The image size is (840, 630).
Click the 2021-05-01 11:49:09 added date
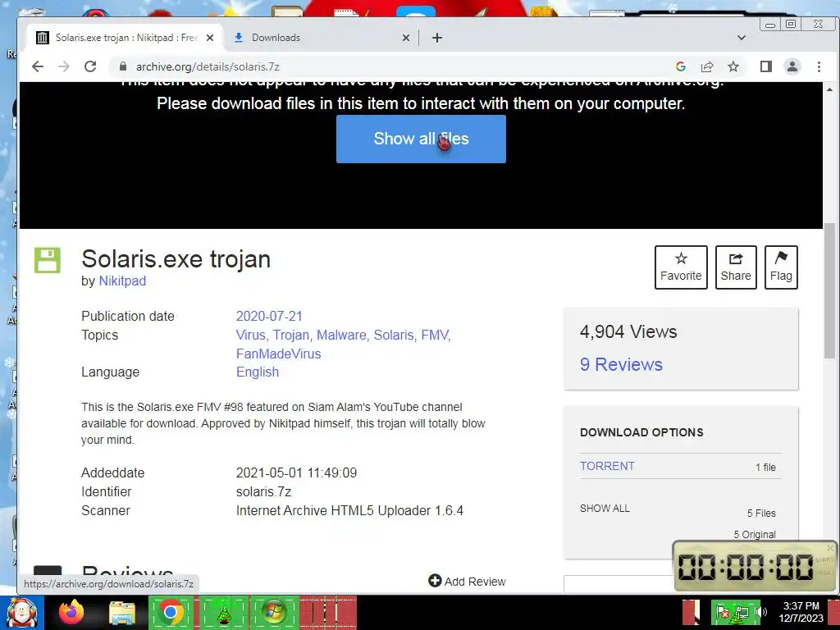(x=296, y=473)
